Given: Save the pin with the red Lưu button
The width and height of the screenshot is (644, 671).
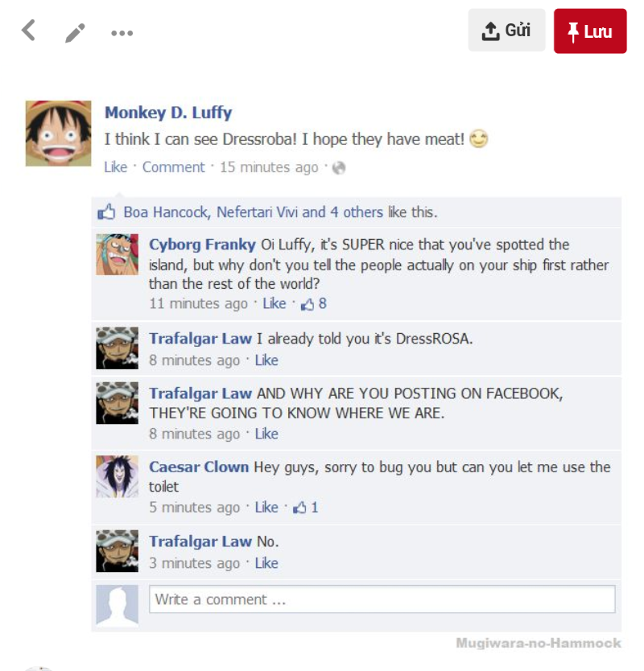Looking at the screenshot, I should coord(590,31).
